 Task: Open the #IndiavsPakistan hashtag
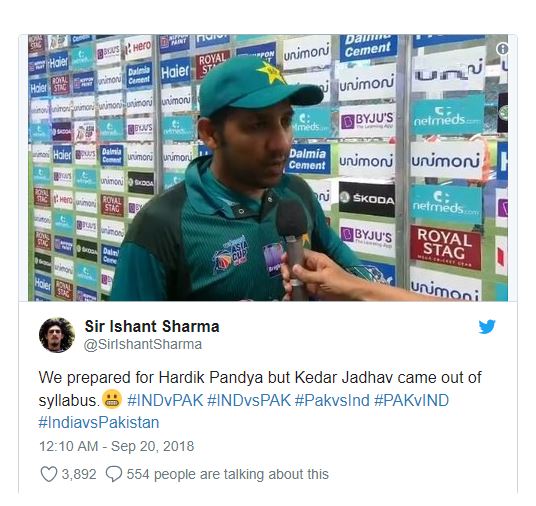99,423
